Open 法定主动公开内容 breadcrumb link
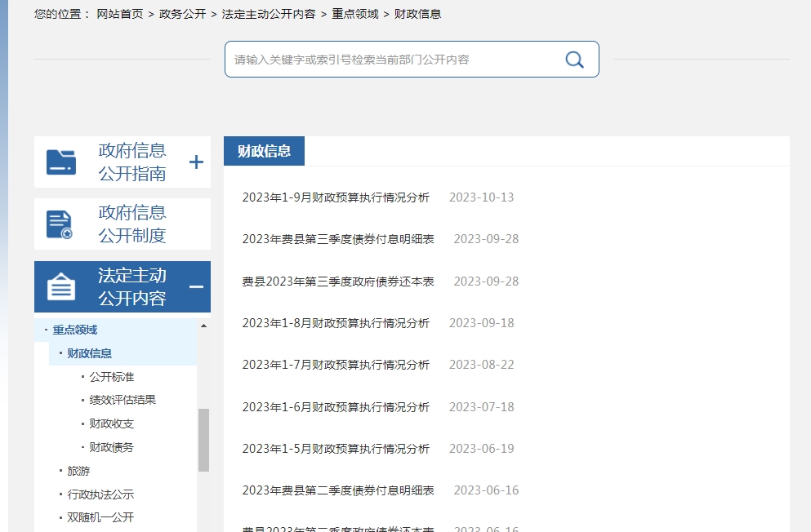 pos(269,14)
